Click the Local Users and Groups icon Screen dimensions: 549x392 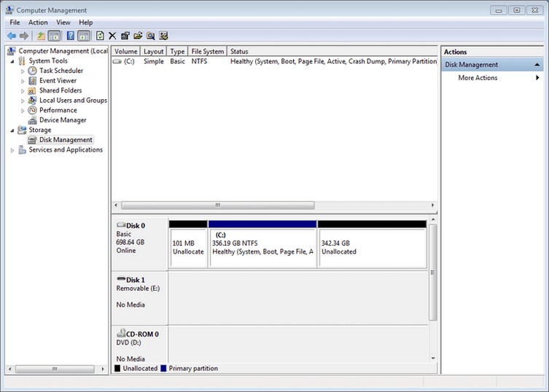(x=32, y=101)
